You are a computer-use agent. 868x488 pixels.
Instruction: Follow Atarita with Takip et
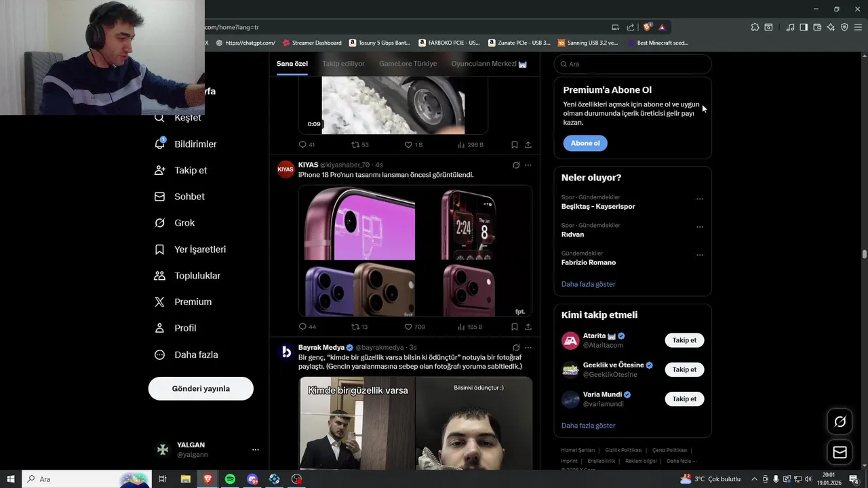coord(684,340)
